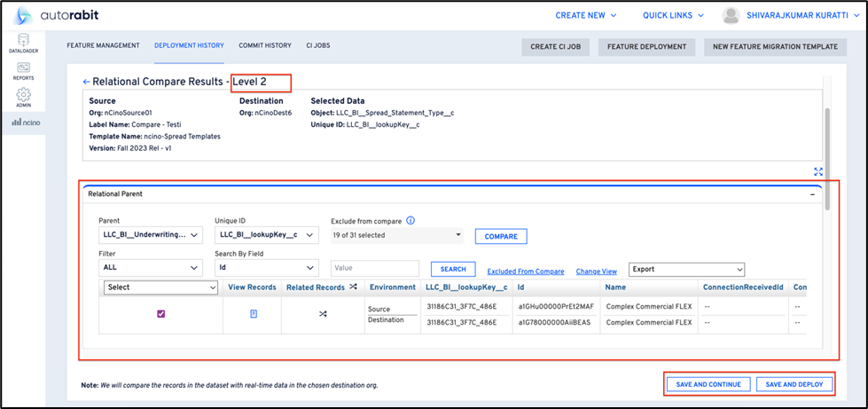The width and height of the screenshot is (868, 409).
Task: Click the Value search input field
Action: (x=374, y=269)
